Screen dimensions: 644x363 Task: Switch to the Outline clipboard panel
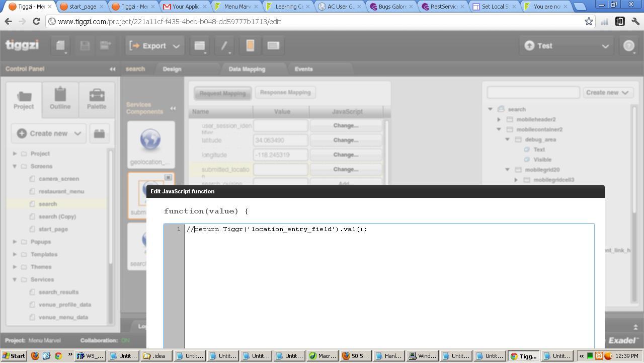coord(60,99)
